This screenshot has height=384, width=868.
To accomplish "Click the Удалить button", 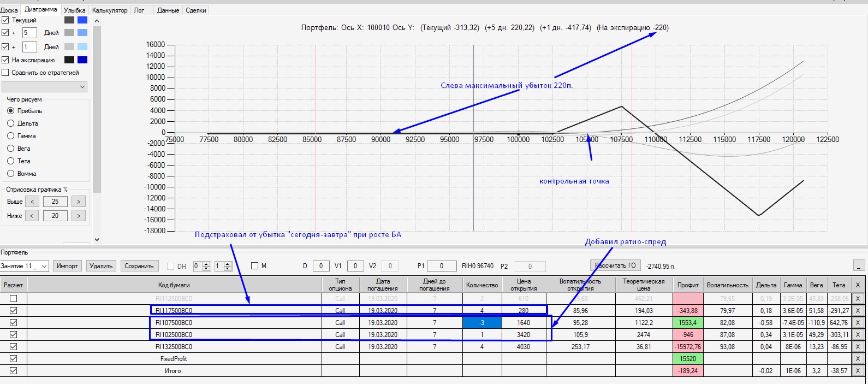I will tap(101, 266).
